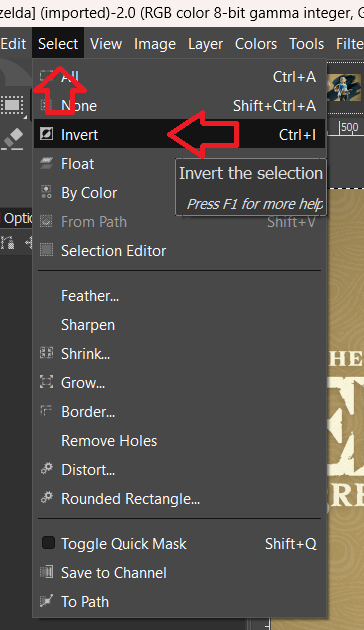Click the 500 ruler marking
Screen dimensions: 364x630
349,128
